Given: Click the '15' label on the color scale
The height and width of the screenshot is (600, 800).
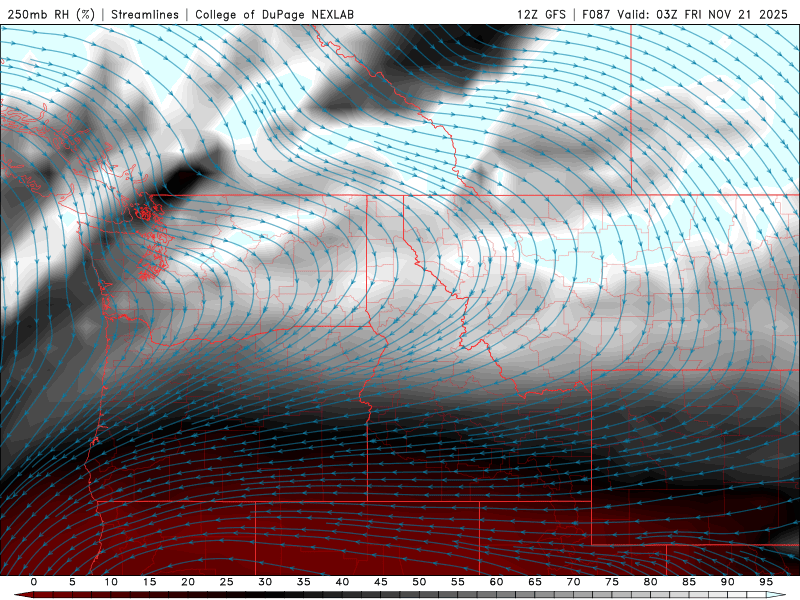Looking at the screenshot, I should pos(149,582).
